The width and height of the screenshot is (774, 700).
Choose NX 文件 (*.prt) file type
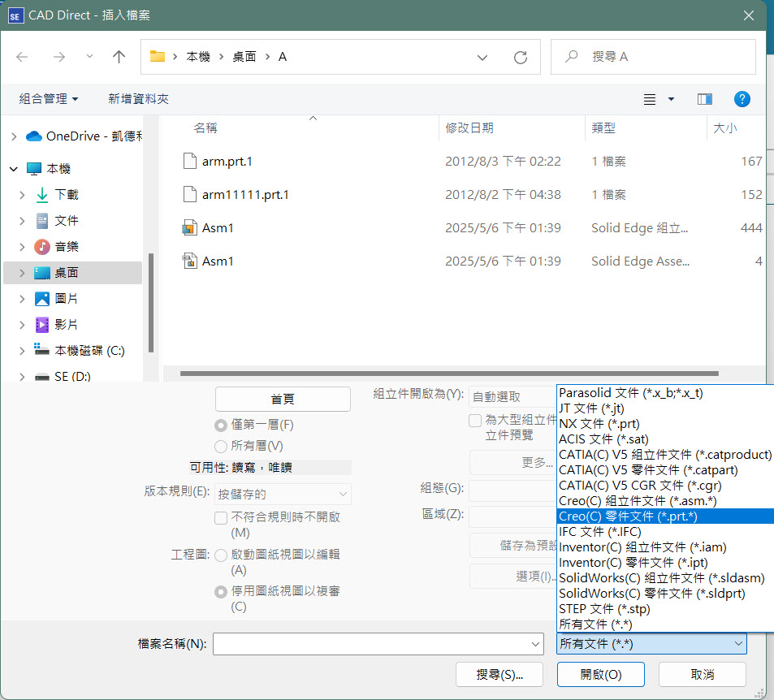coord(665,424)
